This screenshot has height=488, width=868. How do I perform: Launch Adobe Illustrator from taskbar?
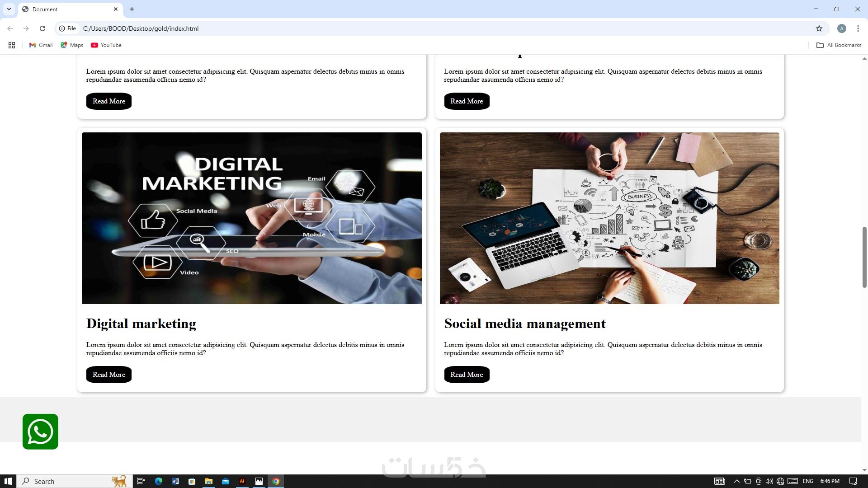pyautogui.click(x=242, y=481)
